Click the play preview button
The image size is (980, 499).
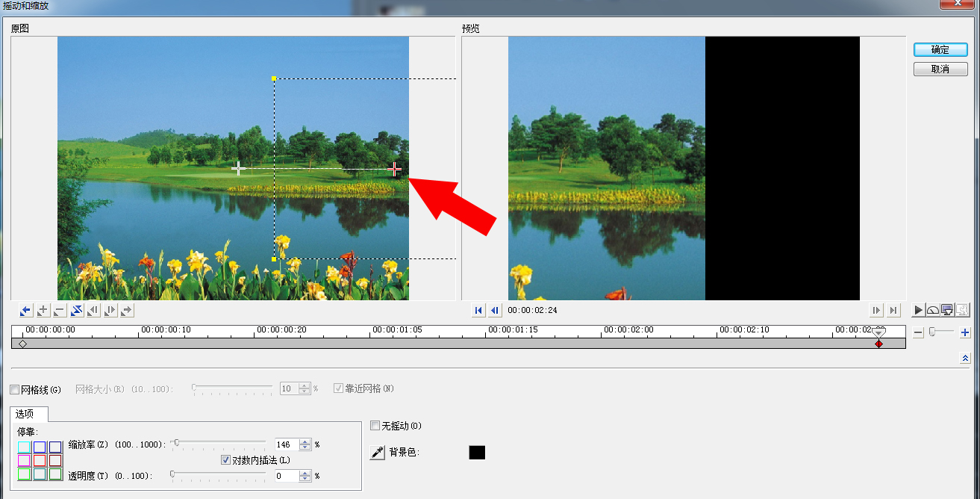919,310
